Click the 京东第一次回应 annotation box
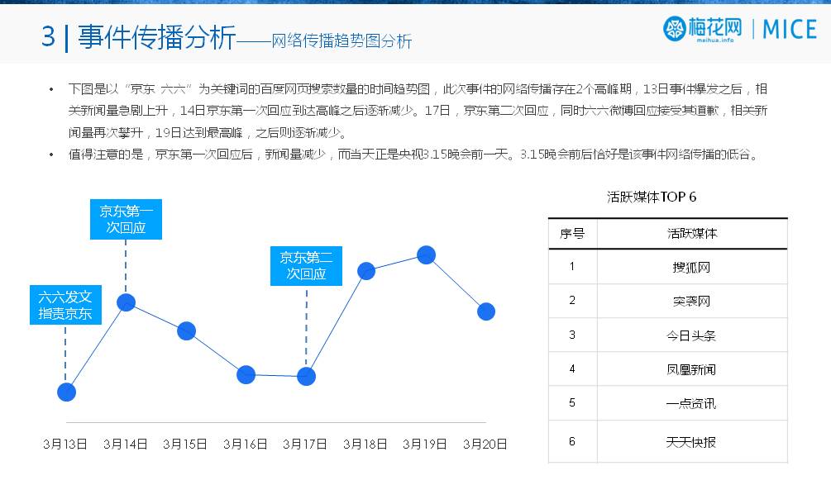This screenshot has height=504, width=831. pyautogui.click(x=126, y=219)
